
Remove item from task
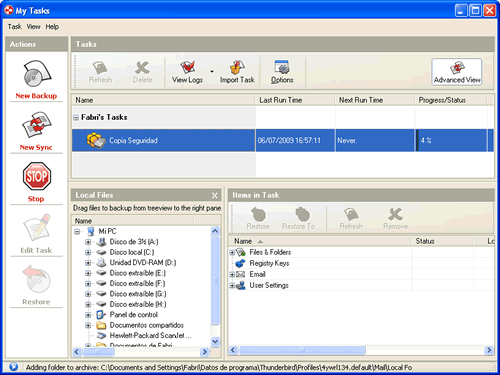click(395, 218)
